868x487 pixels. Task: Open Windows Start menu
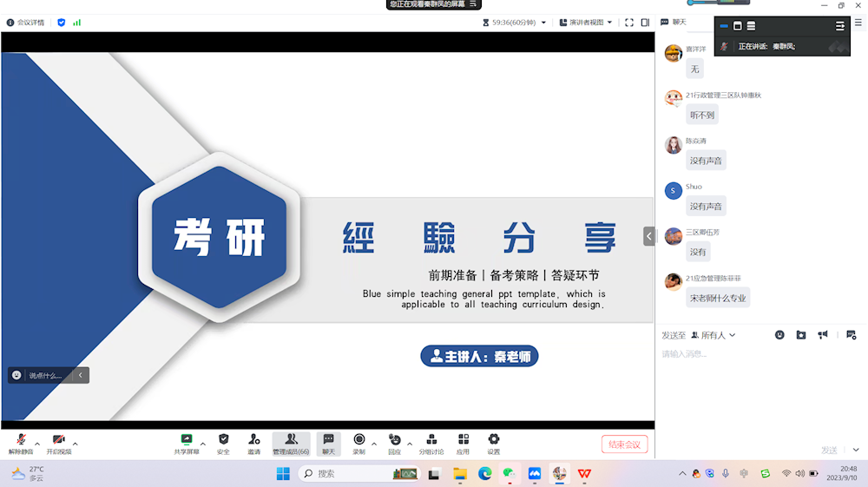pos(283,474)
